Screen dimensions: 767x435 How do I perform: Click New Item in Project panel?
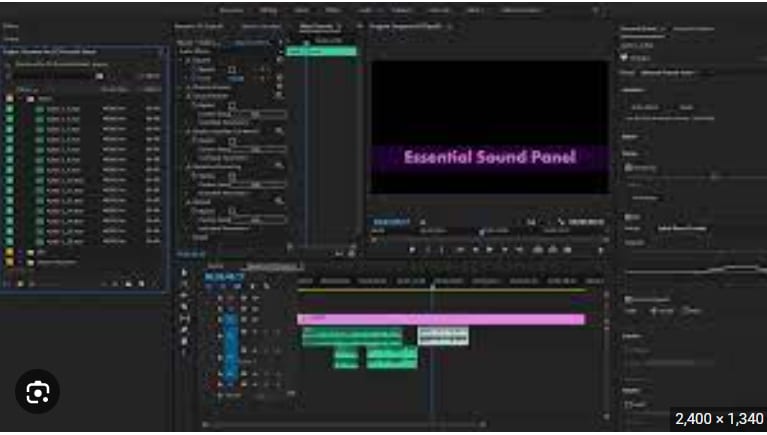141,283
